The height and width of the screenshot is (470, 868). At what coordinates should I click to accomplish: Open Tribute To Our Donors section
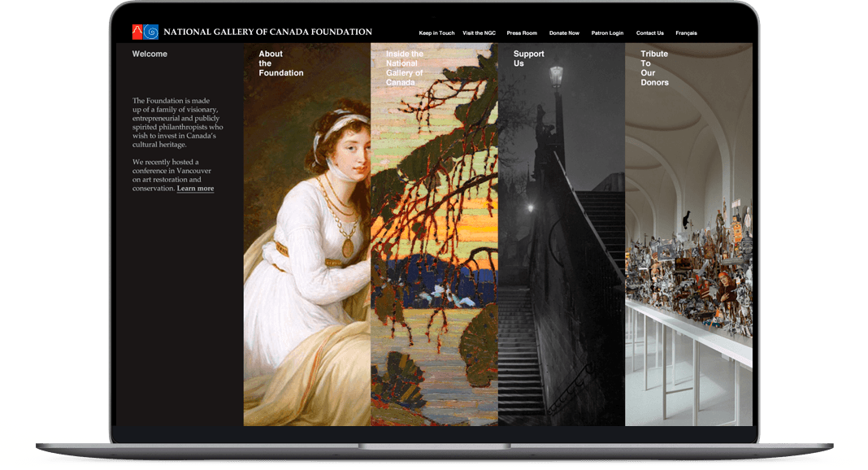[655, 68]
